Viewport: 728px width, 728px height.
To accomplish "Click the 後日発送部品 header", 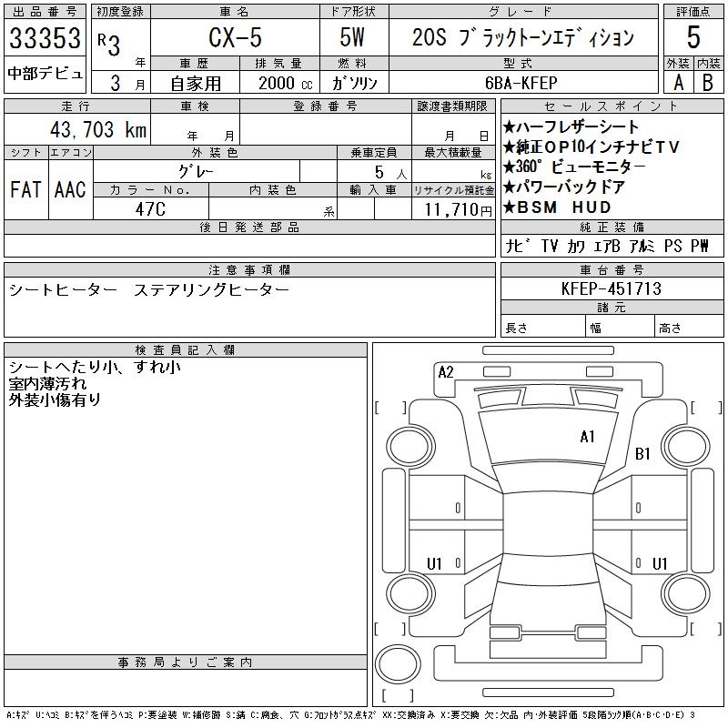I will click(x=249, y=227).
